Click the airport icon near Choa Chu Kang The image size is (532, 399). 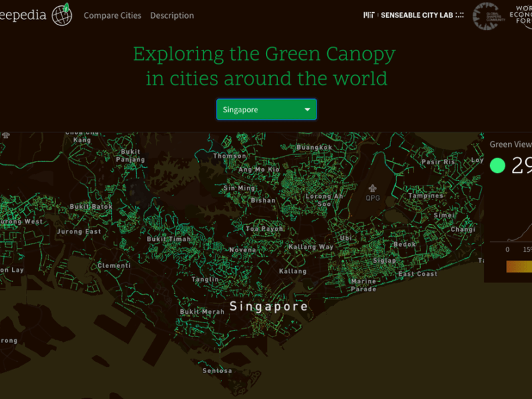tap(7, 135)
